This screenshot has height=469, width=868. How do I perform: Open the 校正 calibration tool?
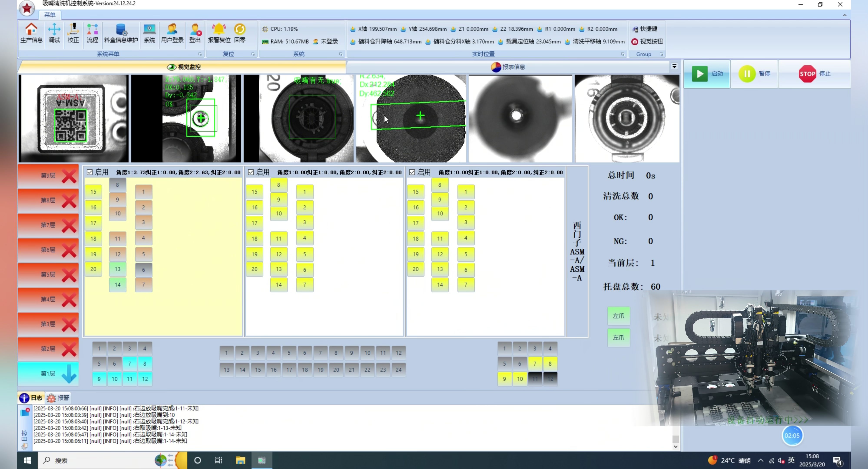73,33
